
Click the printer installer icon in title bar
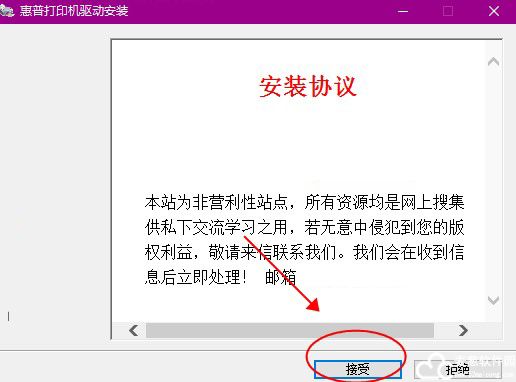tap(7, 11)
